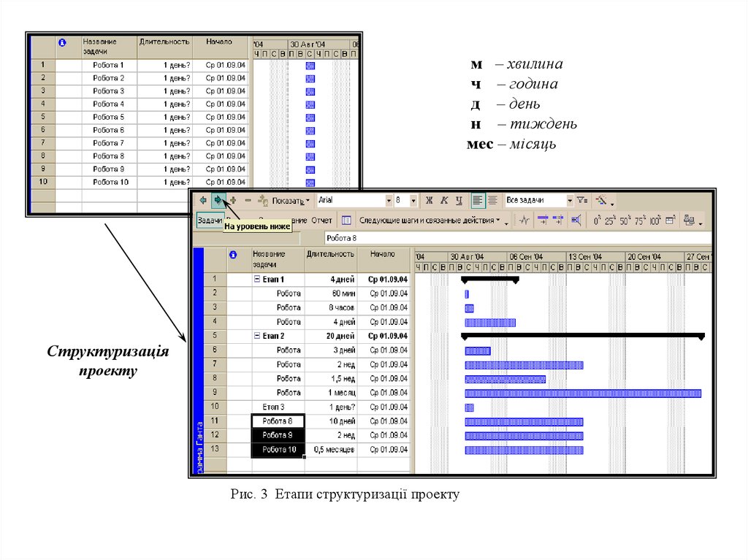Collapse the 'Етап 1' summary task
This screenshot has height=560, width=748.
pyautogui.click(x=256, y=279)
